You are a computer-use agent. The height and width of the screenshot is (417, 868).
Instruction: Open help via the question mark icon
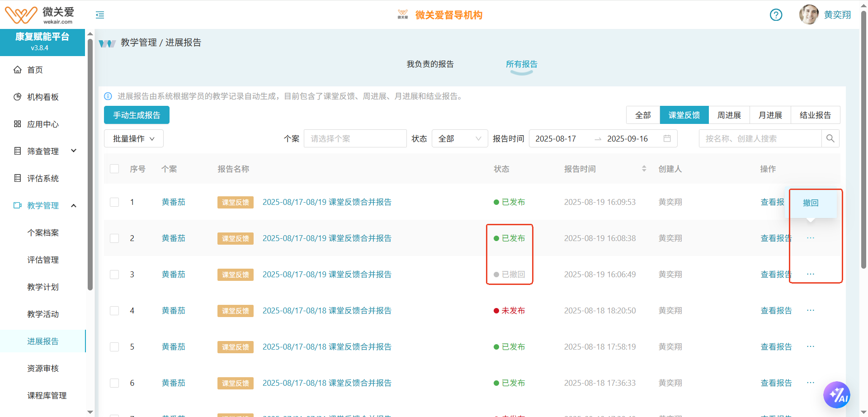[x=776, y=15]
